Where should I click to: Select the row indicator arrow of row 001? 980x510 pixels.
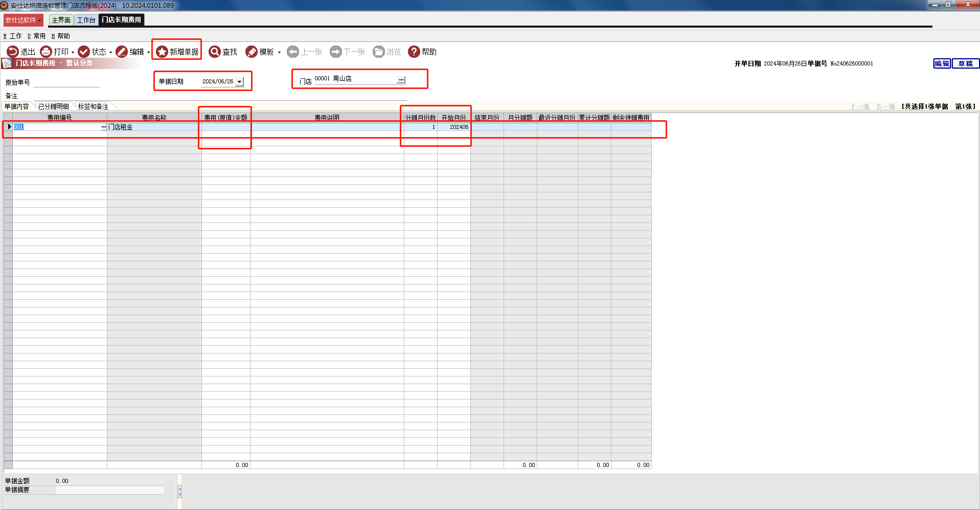pyautogui.click(x=9, y=127)
